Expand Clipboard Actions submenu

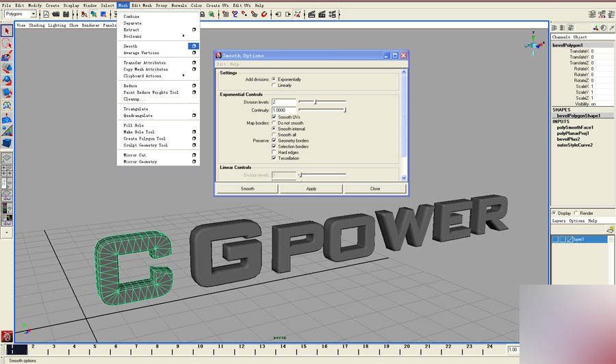coord(183,75)
